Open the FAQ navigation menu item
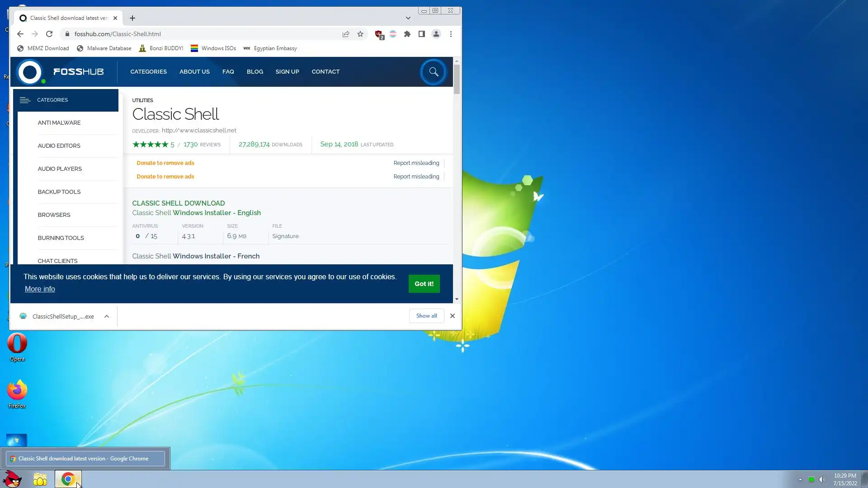Image resolution: width=868 pixels, height=488 pixels. tap(228, 72)
